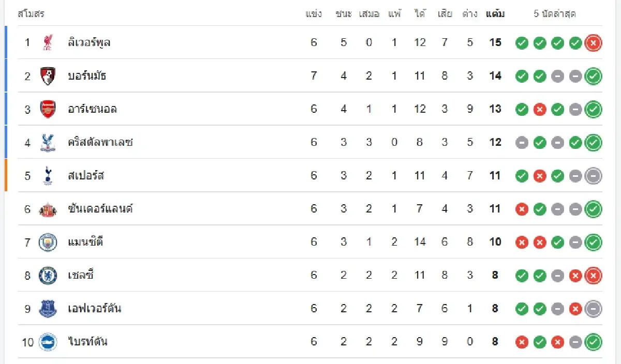Image resolution: width=621 pixels, height=364 pixels.
Task: Open the อาร์เซนอล team name link
Action: (x=93, y=109)
